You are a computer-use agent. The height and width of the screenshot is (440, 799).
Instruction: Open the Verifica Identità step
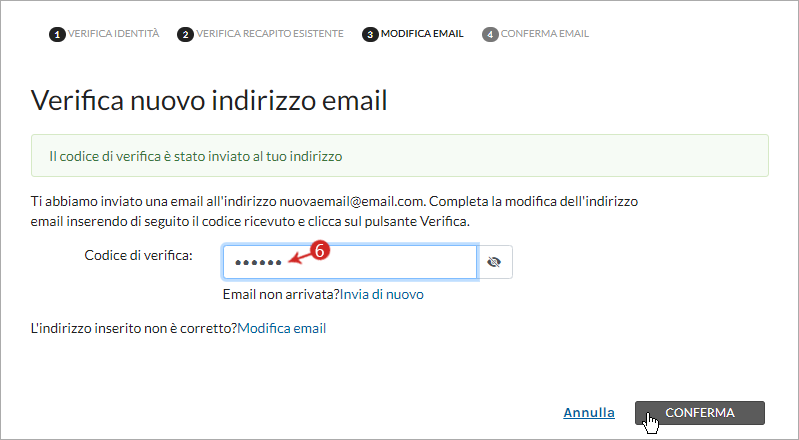(x=114, y=34)
